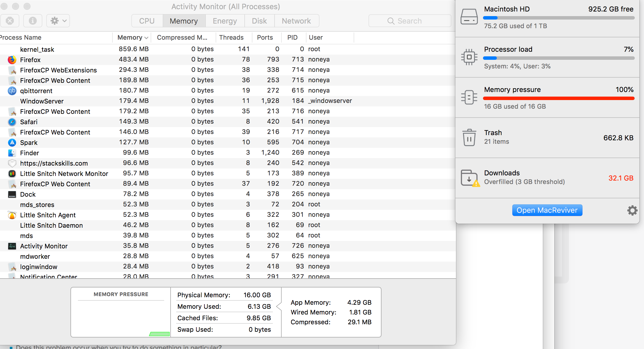Sort by PID column header
Viewport: 644px width, 349px height.
pyautogui.click(x=294, y=37)
